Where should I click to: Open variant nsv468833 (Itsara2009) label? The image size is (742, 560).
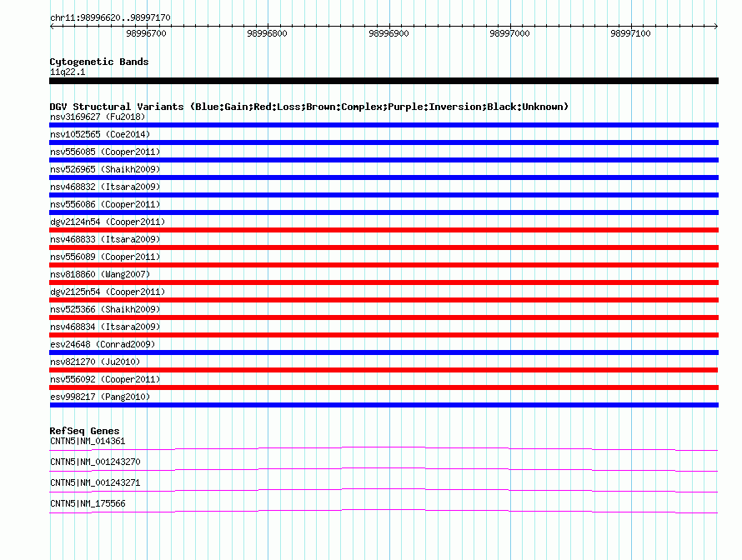point(105,239)
